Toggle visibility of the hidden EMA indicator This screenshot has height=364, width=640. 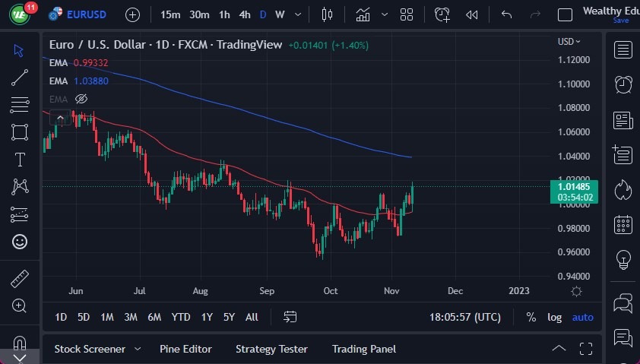[82, 99]
